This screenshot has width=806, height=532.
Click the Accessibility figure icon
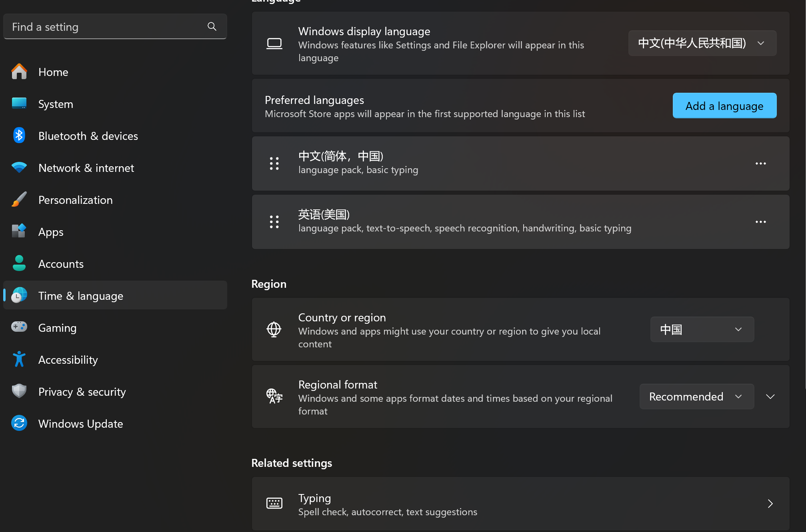(x=19, y=359)
